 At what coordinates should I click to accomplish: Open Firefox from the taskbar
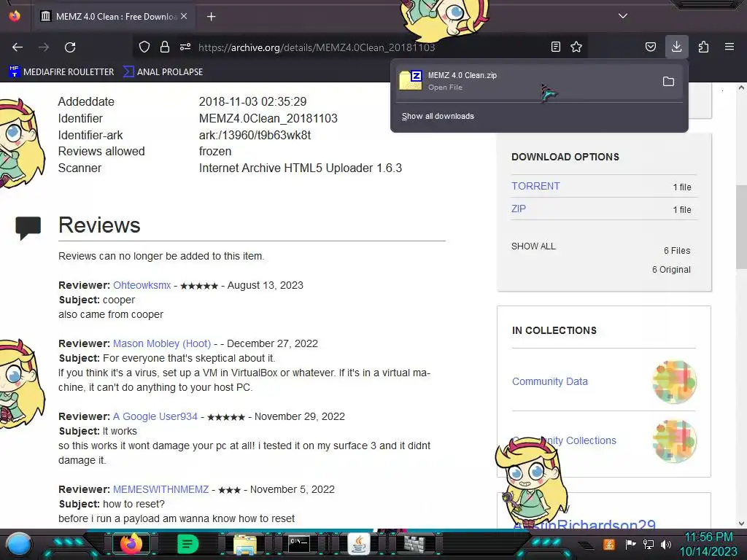coord(131,544)
